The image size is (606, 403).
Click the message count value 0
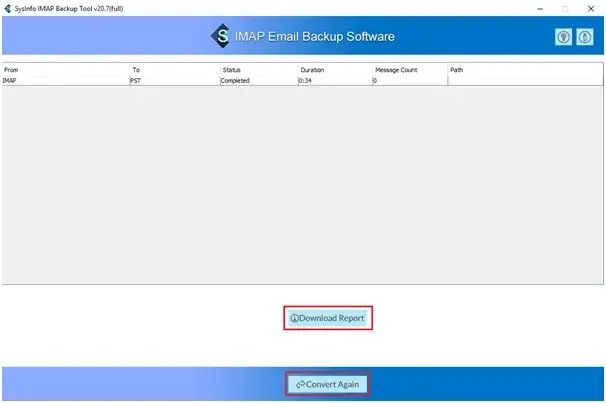[376, 81]
